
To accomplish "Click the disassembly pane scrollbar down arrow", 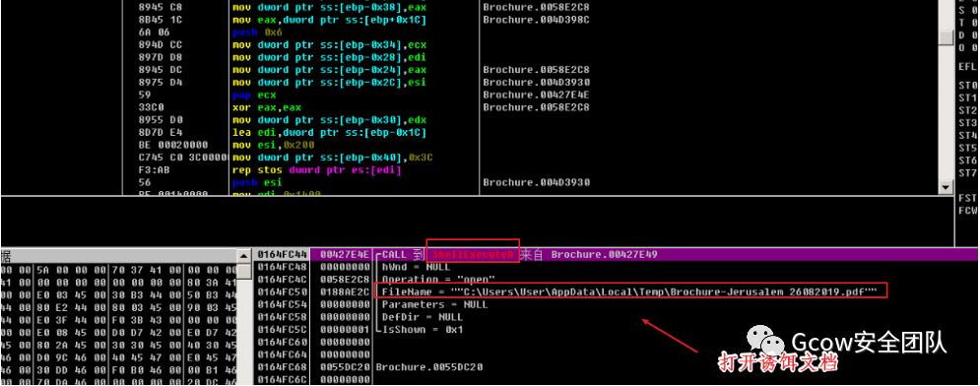I will (x=947, y=187).
